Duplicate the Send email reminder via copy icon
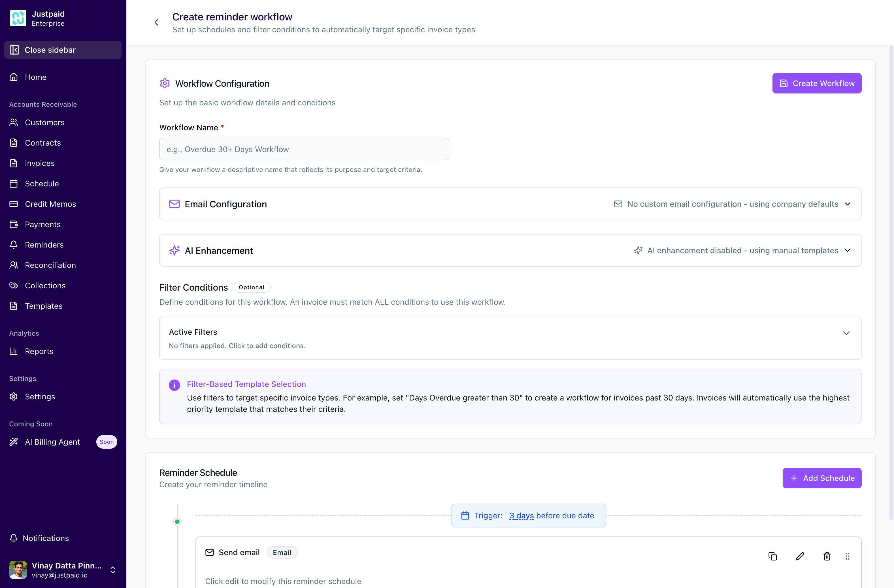 click(772, 556)
